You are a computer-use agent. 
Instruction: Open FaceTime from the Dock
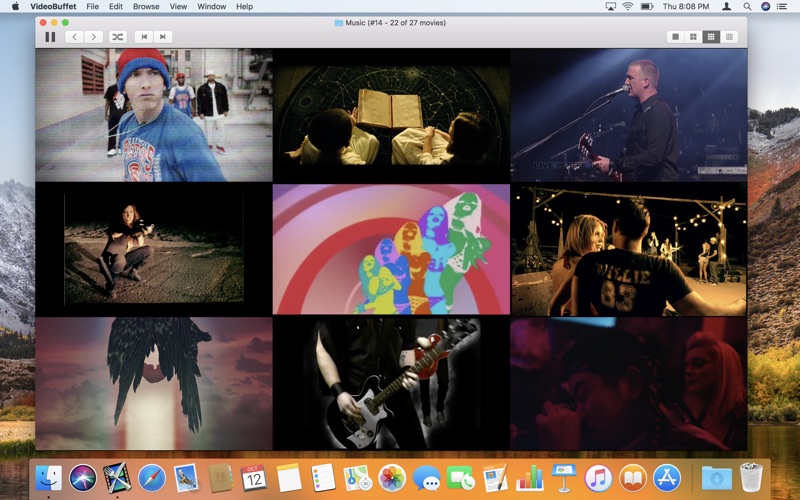coord(461,478)
